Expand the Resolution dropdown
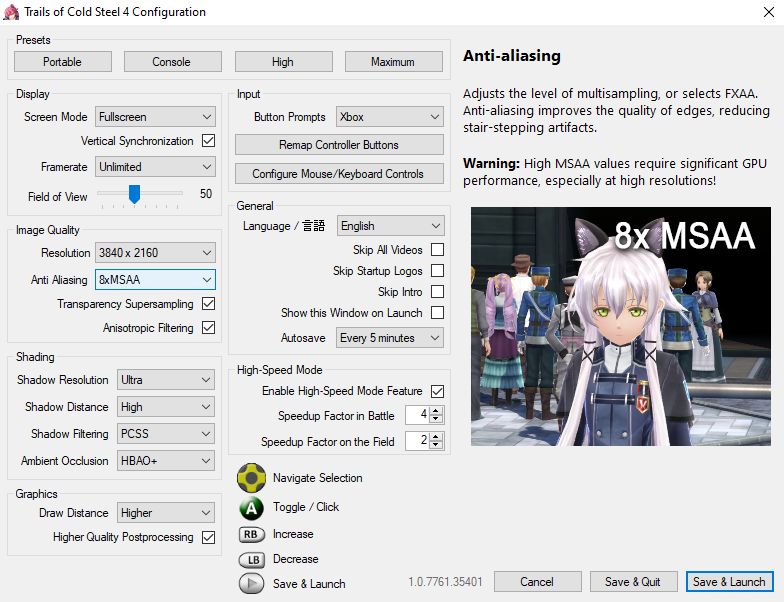This screenshot has height=602, width=784. pos(156,252)
